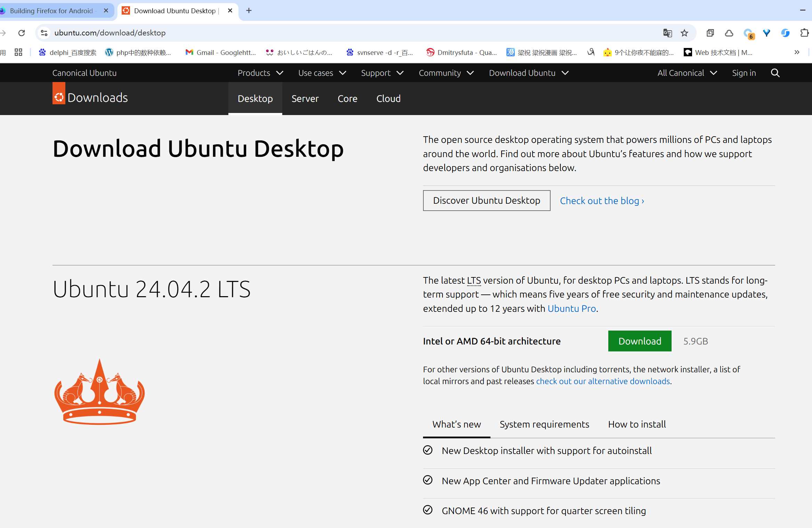Click the Downloads section heading
Viewport: 812px width, 528px height.
tap(98, 98)
